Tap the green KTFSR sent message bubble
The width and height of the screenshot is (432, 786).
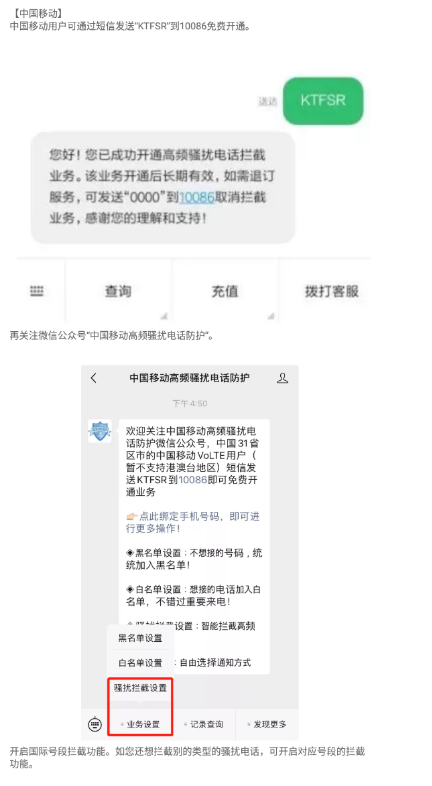tap(323, 100)
